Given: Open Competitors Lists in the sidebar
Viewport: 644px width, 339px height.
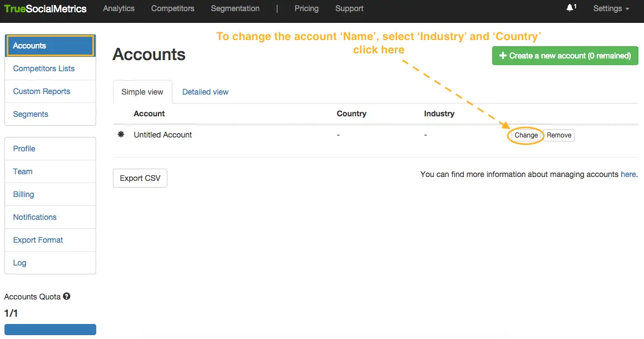Looking at the screenshot, I should coord(44,68).
